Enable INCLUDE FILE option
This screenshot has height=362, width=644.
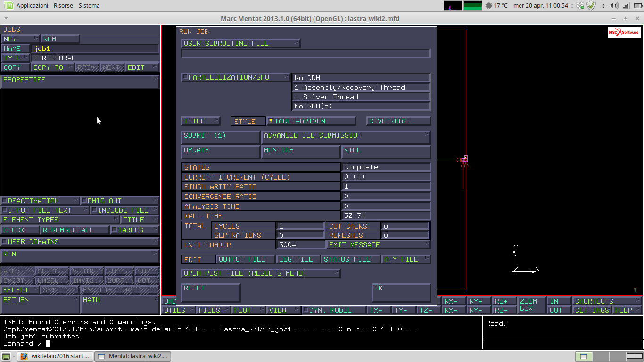94,210
